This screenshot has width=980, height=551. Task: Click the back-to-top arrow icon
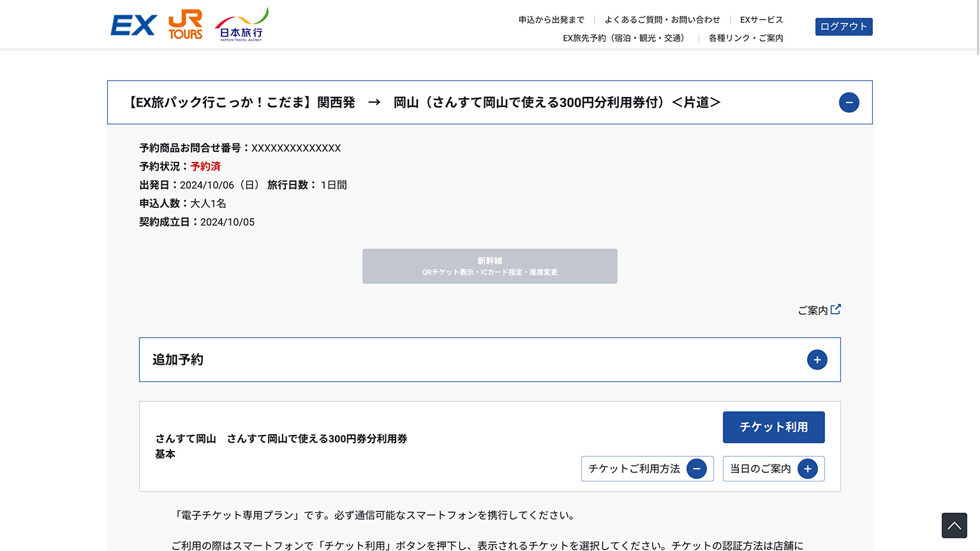[x=954, y=525]
